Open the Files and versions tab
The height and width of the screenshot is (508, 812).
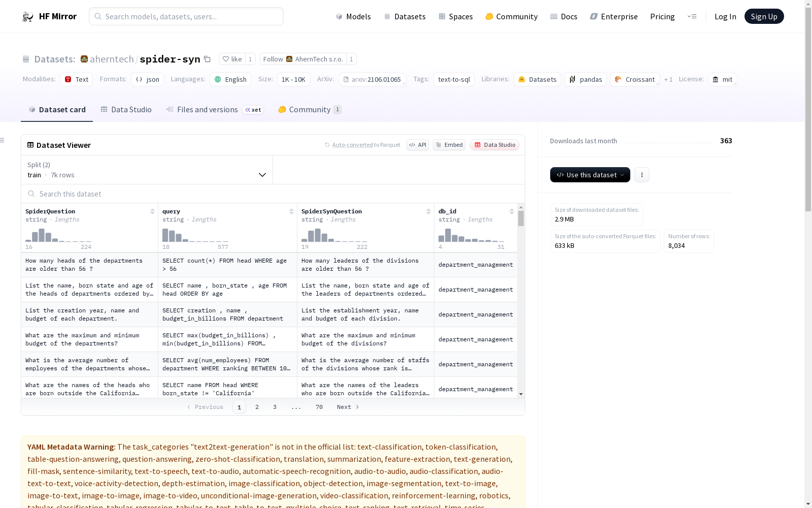pyautogui.click(x=215, y=110)
